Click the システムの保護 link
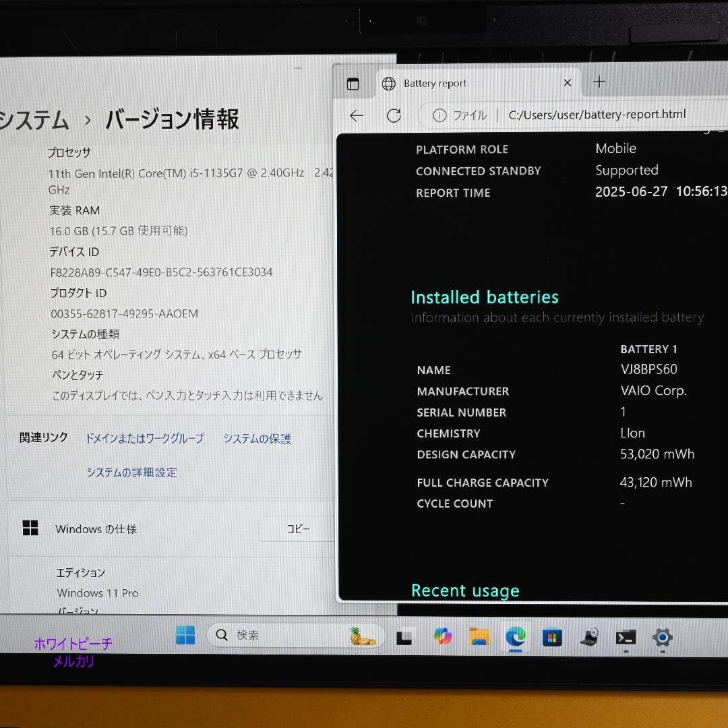This screenshot has width=728, height=728. (257, 439)
